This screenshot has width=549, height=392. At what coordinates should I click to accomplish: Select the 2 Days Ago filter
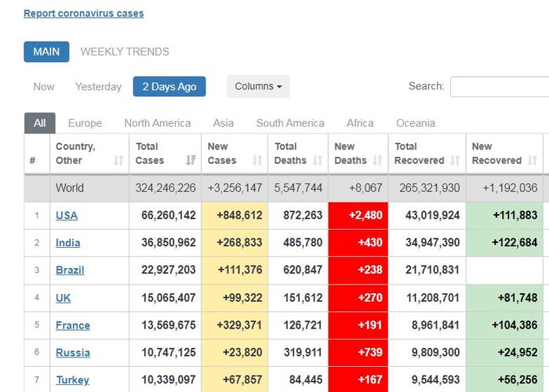click(169, 86)
